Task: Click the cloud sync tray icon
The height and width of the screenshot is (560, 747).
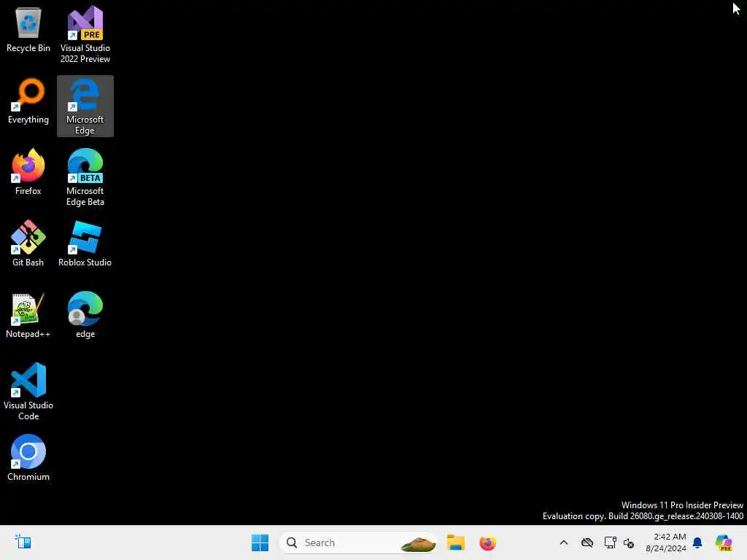Action: coord(587,542)
